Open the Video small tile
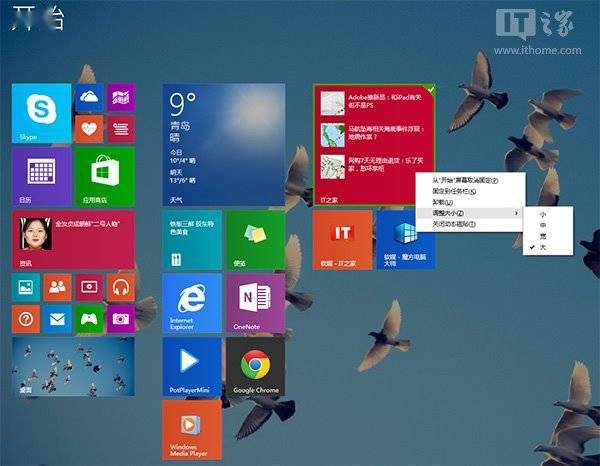This screenshot has width=600, height=466. click(89, 287)
